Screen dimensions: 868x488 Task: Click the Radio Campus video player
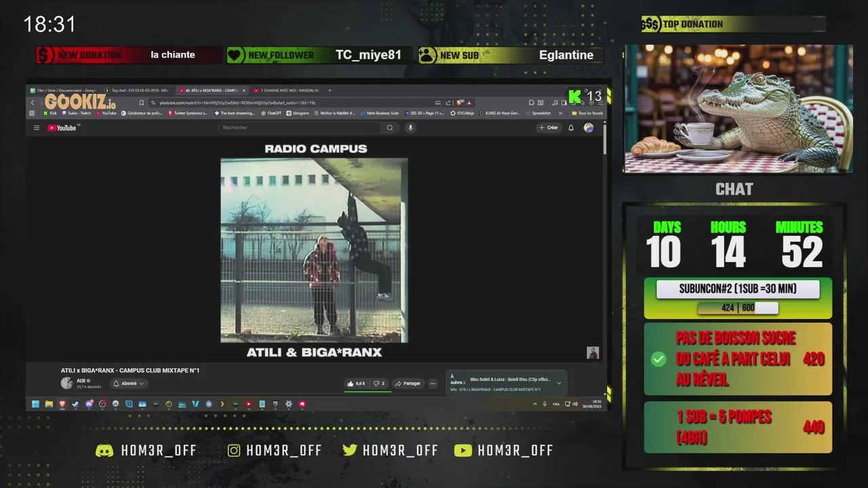pos(314,251)
